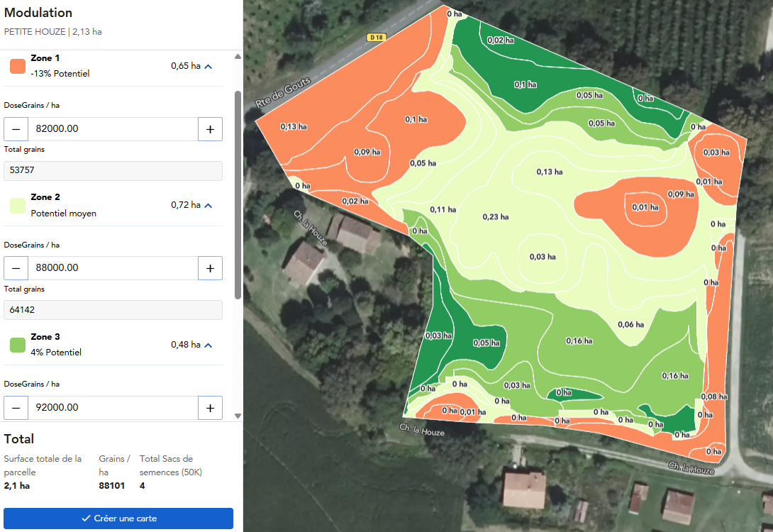Viewport: 773px width, 532px height.
Task: Select the 0,23 ha map zone
Action: (496, 217)
